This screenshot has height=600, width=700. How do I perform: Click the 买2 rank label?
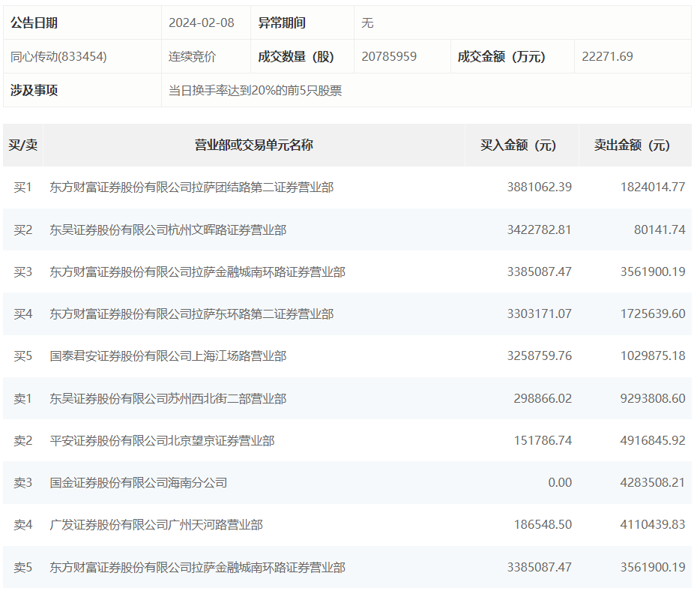click(22, 229)
